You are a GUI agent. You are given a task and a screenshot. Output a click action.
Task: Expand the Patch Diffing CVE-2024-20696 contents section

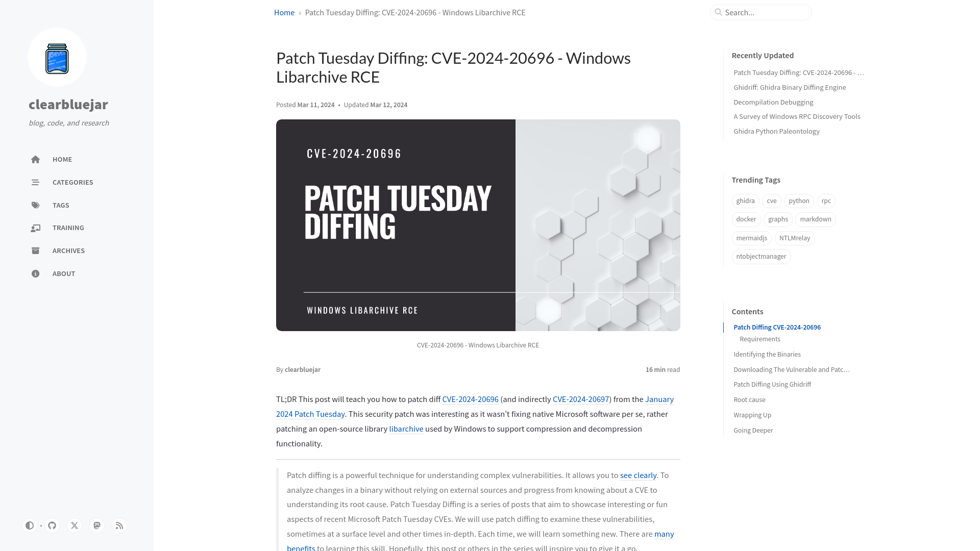click(777, 327)
